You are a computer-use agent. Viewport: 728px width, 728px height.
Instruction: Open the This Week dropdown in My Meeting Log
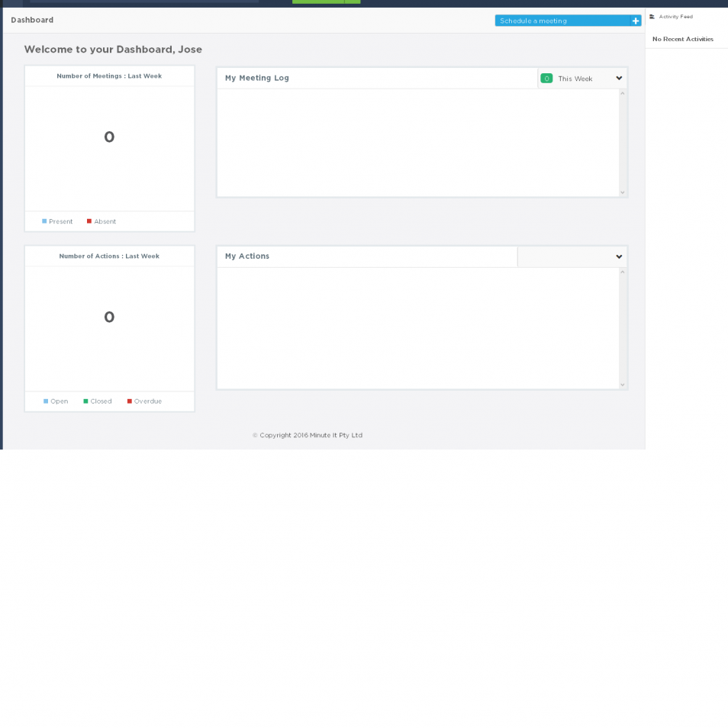coord(582,79)
